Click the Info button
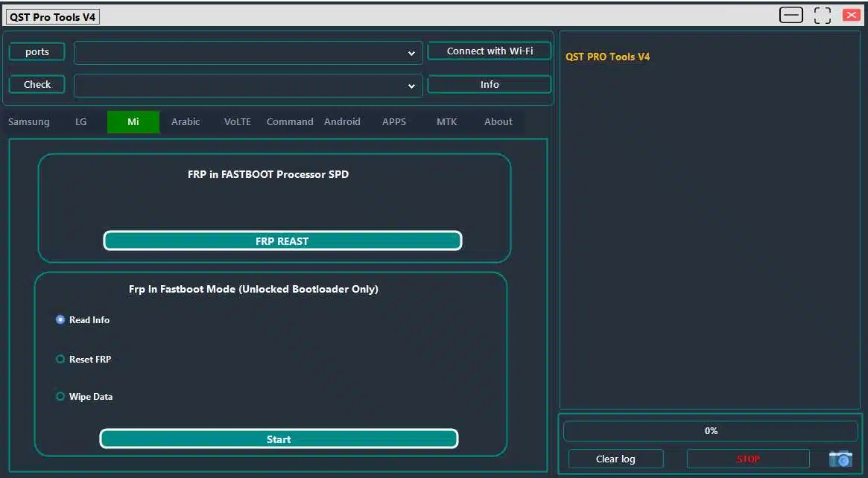 coord(490,85)
